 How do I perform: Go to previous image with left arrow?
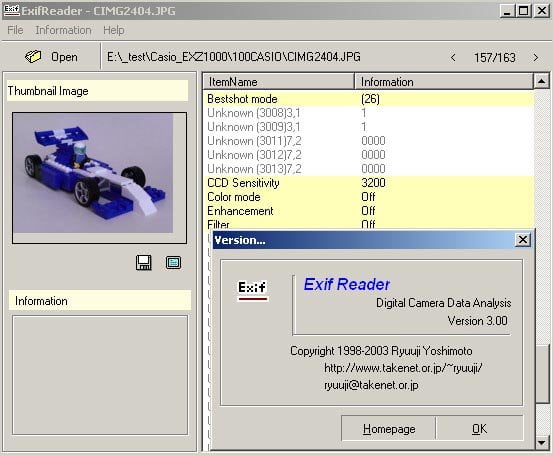(453, 57)
